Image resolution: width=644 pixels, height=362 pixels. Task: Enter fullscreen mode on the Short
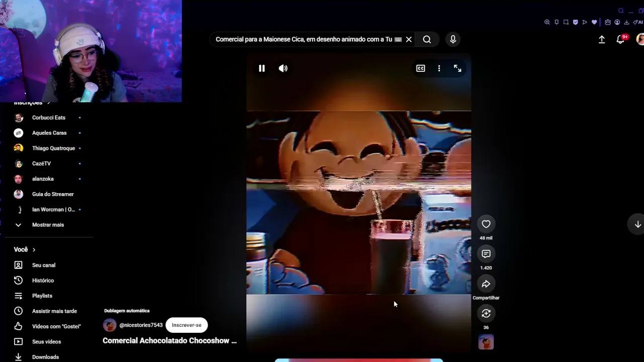pos(457,68)
